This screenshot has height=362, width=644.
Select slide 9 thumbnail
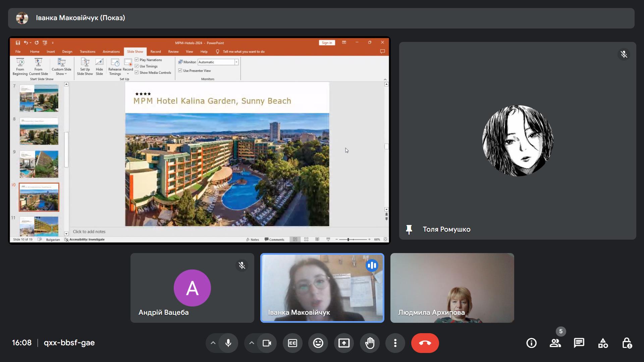point(39,164)
